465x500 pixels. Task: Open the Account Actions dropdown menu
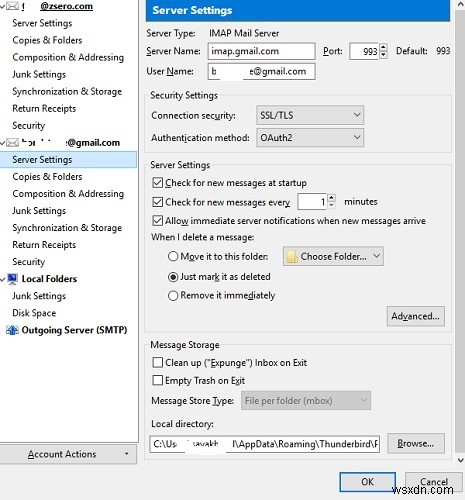[x=68, y=454]
